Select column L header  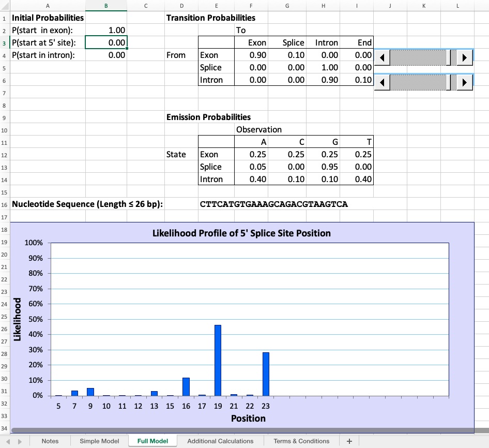pyautogui.click(x=457, y=6)
